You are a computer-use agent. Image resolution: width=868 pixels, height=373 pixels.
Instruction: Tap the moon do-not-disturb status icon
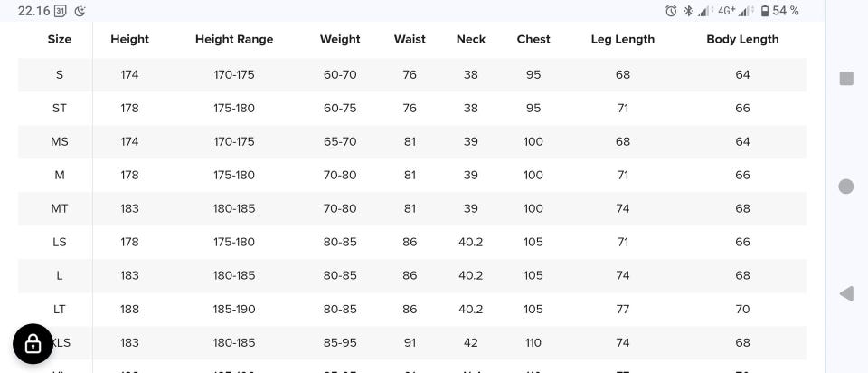80,11
